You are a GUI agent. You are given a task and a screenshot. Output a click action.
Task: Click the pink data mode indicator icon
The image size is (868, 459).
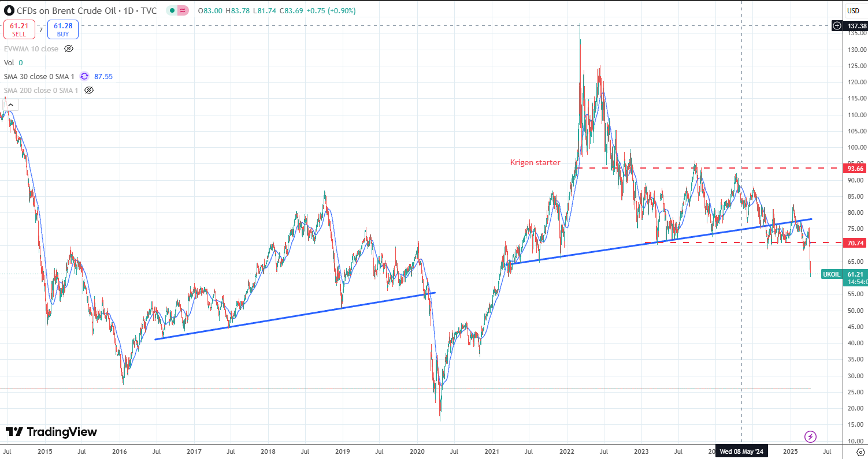183,11
